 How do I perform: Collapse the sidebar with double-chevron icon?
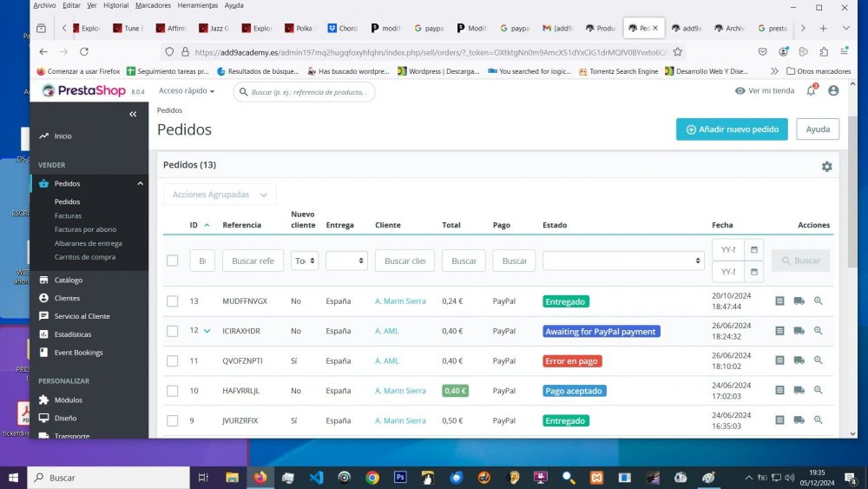[x=133, y=114]
